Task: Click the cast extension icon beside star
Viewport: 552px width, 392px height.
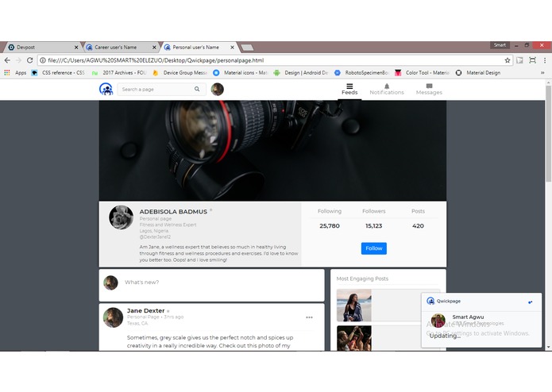Action: [519, 60]
